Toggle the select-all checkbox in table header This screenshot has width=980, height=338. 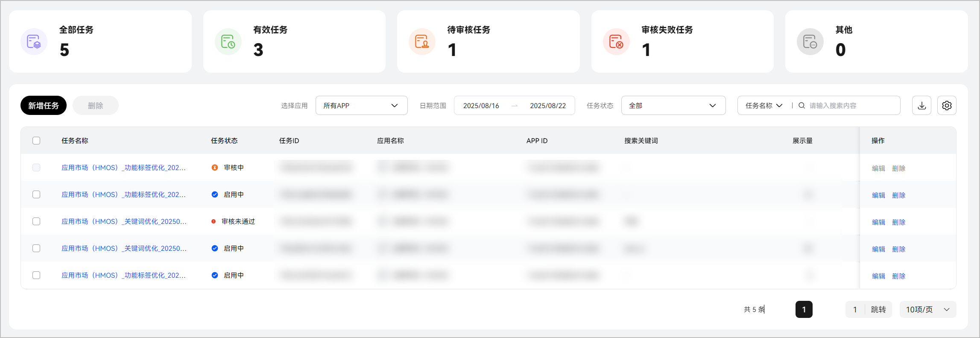[x=36, y=141]
